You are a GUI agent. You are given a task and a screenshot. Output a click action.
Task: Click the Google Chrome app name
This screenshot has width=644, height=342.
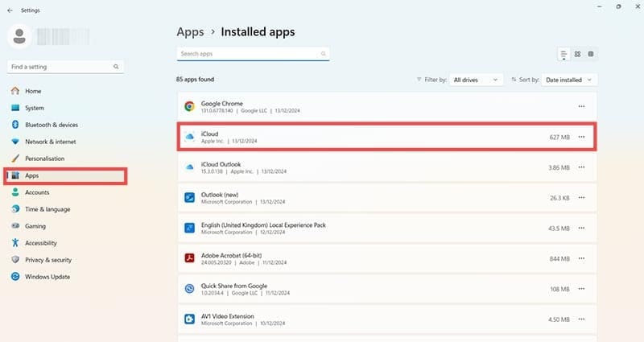pyautogui.click(x=222, y=104)
